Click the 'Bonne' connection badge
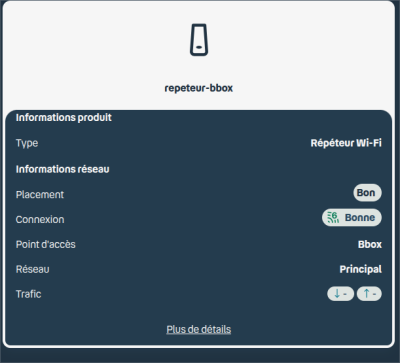The image size is (400, 363). click(352, 217)
